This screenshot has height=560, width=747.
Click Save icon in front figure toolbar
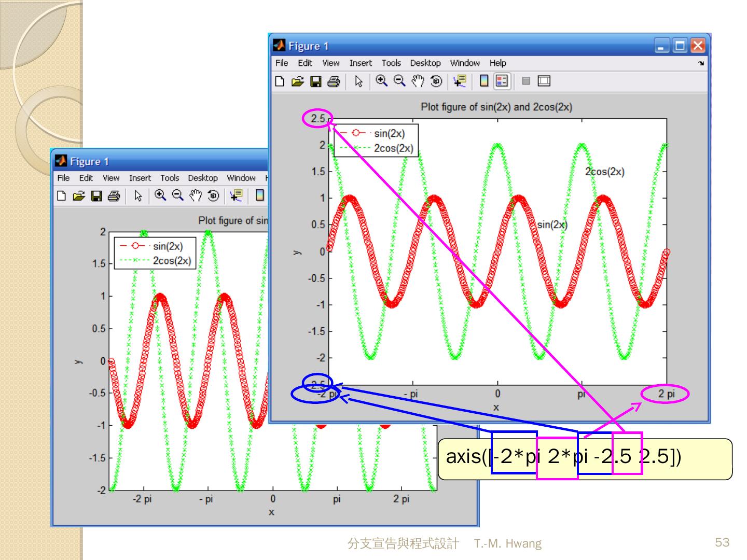click(x=315, y=81)
